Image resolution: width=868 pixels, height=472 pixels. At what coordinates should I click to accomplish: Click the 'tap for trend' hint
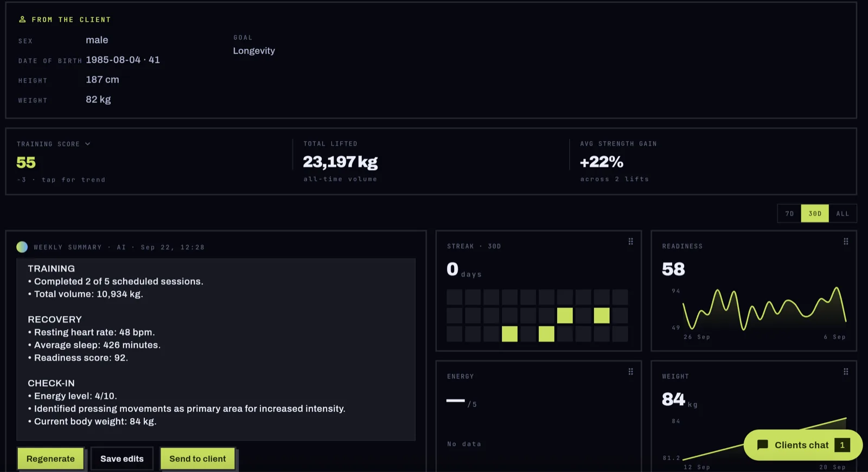coord(73,180)
